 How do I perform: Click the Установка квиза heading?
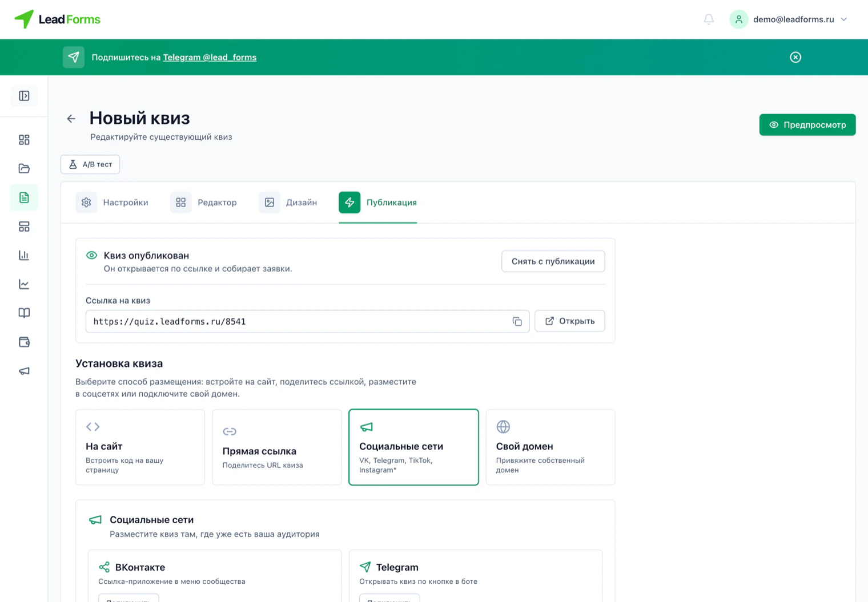119,363
